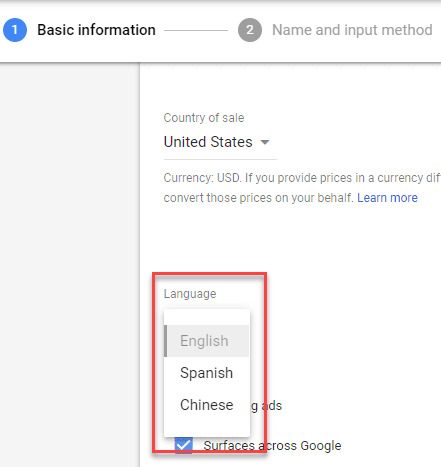The height and width of the screenshot is (467, 441).
Task: Click the arrow next to United States
Action: (265, 142)
